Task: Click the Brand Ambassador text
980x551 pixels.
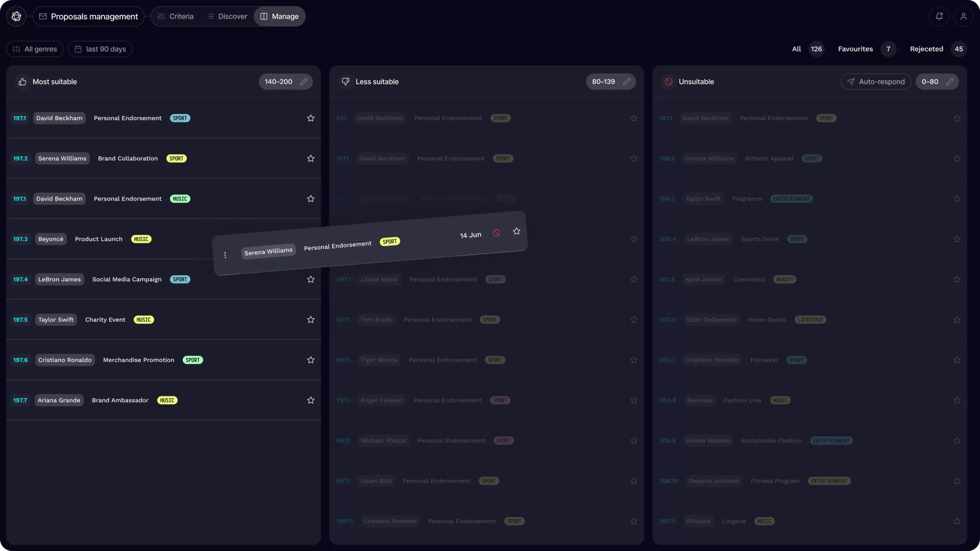Action: pyautogui.click(x=120, y=400)
